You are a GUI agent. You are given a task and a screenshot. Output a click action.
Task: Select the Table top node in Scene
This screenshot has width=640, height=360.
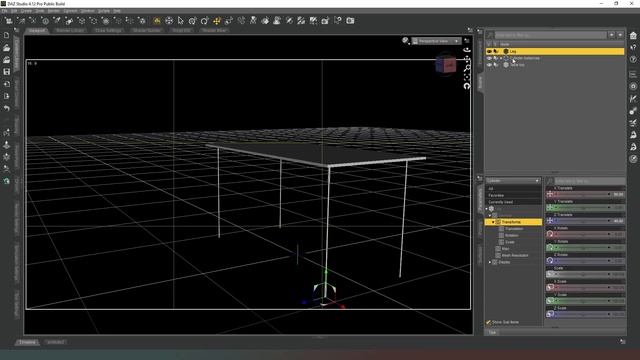517,65
